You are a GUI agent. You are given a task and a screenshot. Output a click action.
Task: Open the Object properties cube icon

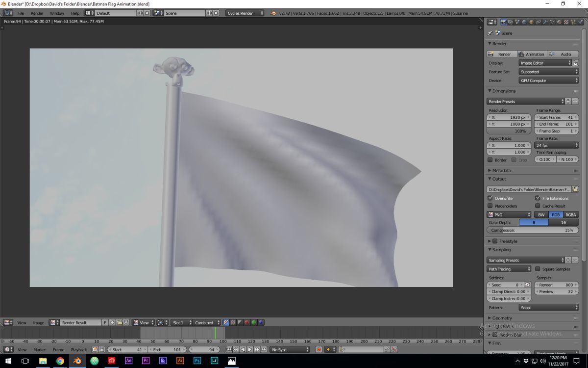tap(532, 22)
